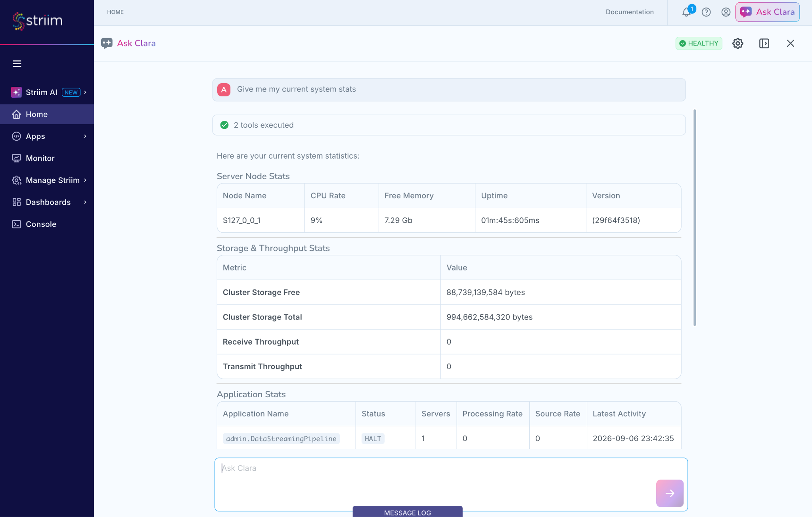
Task: Toggle the side panel layout icon
Action: [x=764, y=43]
